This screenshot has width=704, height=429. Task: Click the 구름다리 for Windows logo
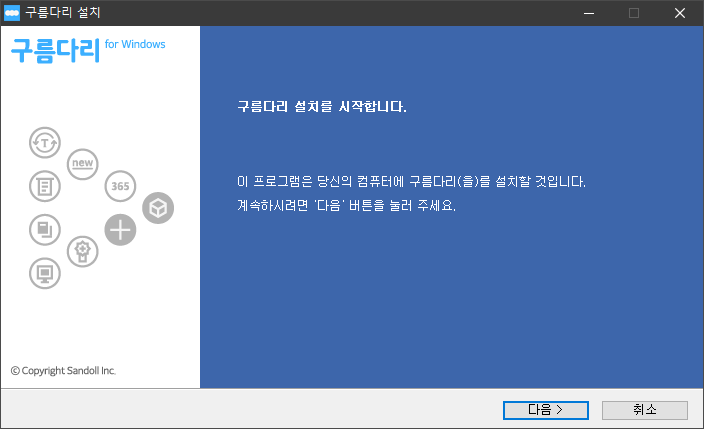click(88, 50)
